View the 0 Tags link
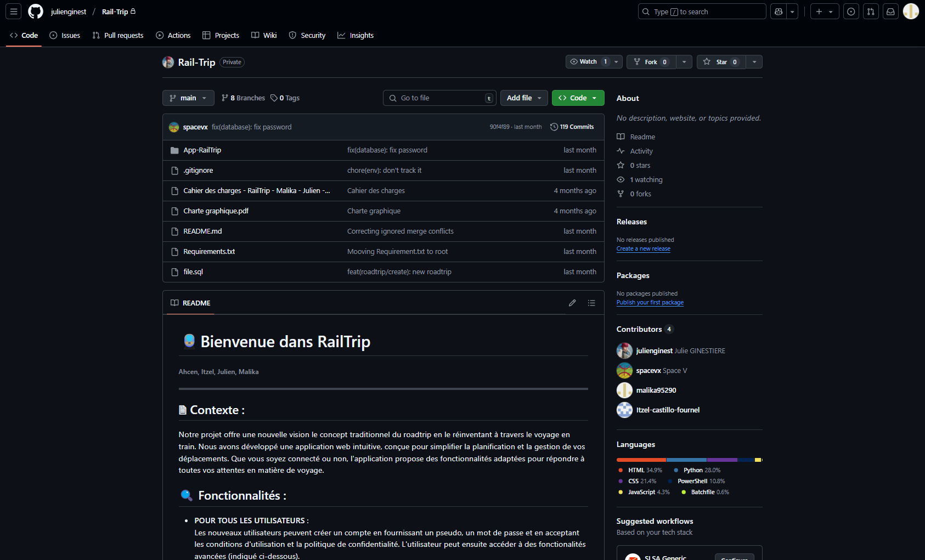925x560 pixels. tap(285, 98)
